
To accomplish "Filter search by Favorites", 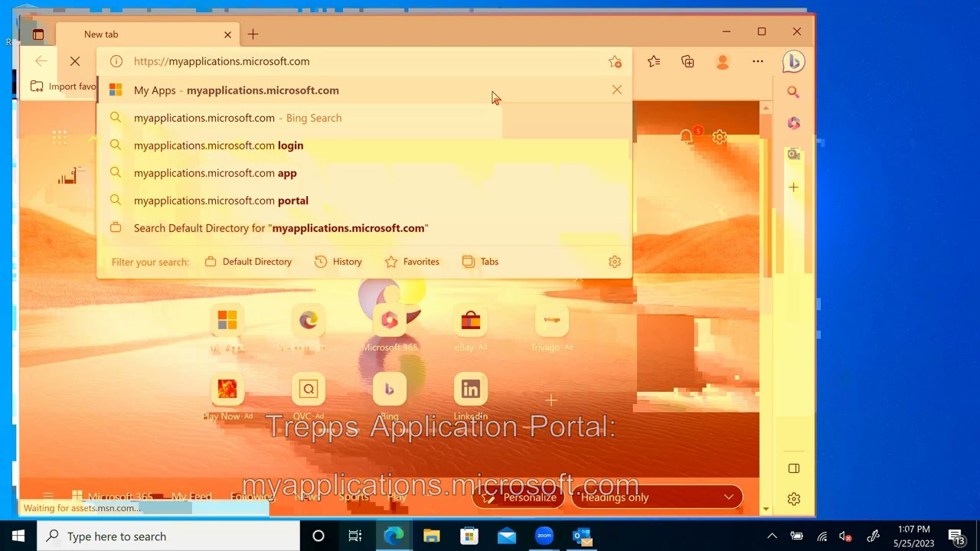I will pos(412,262).
